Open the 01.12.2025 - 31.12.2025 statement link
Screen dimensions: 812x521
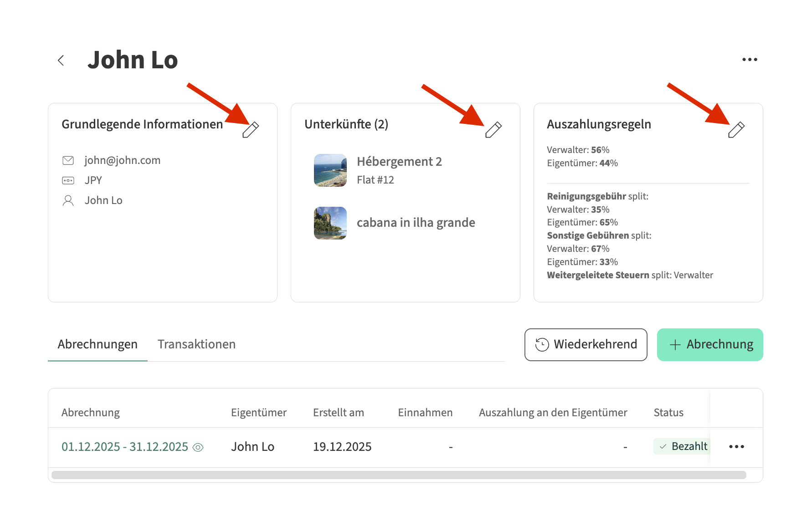pos(124,447)
